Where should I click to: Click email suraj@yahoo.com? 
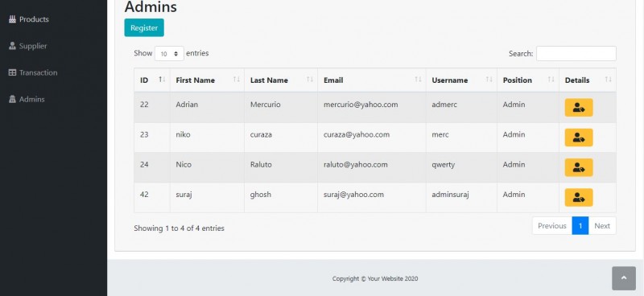coord(353,195)
